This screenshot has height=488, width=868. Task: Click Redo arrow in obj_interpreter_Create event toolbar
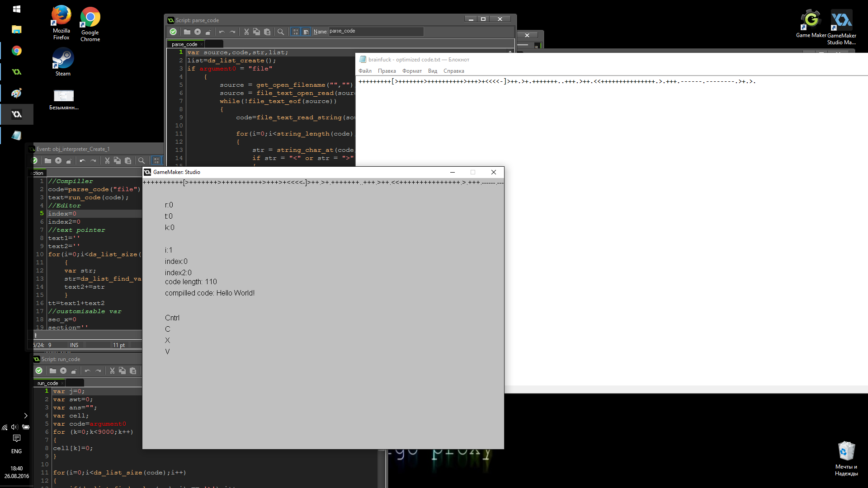(x=94, y=161)
